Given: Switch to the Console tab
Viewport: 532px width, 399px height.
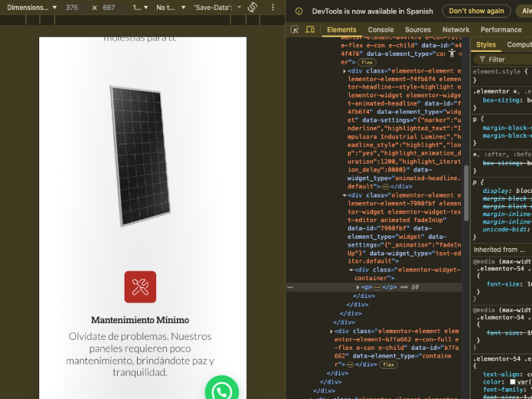Looking at the screenshot, I should click(380, 29).
